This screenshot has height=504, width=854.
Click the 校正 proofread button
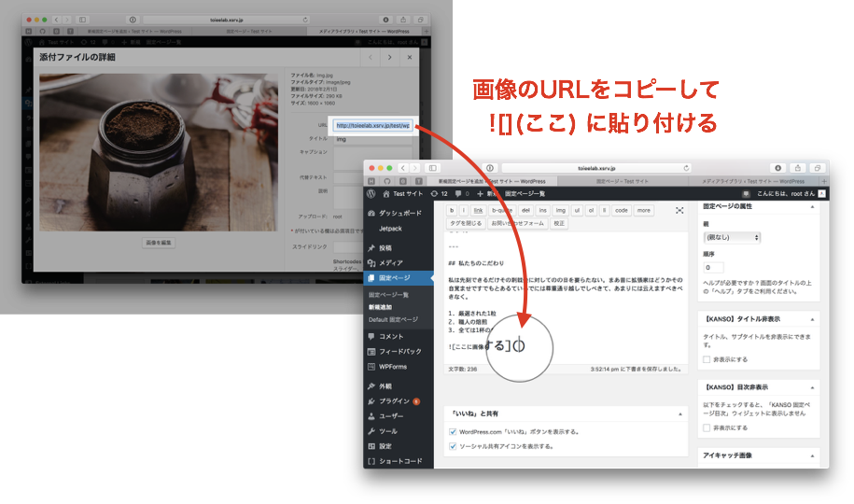[559, 223]
